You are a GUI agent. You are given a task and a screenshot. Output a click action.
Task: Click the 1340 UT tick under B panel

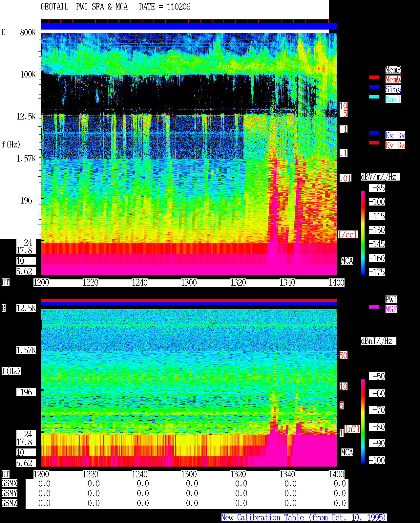coord(287,474)
